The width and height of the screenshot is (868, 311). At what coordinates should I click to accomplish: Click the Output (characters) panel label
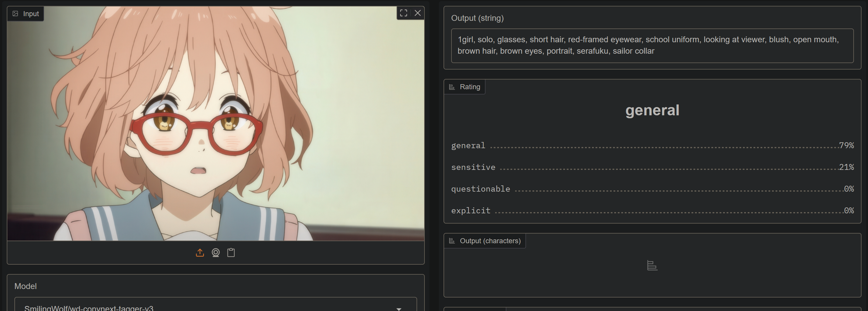485,241
